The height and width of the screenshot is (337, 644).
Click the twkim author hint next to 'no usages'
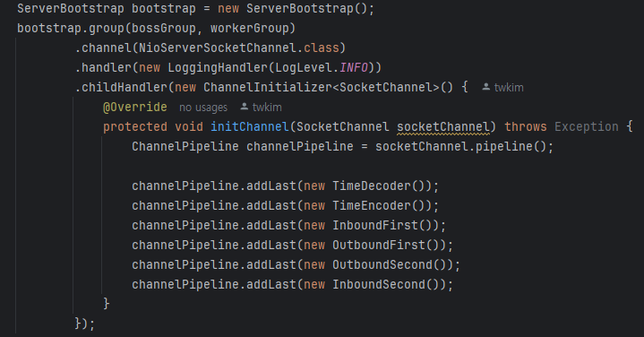[267, 108]
